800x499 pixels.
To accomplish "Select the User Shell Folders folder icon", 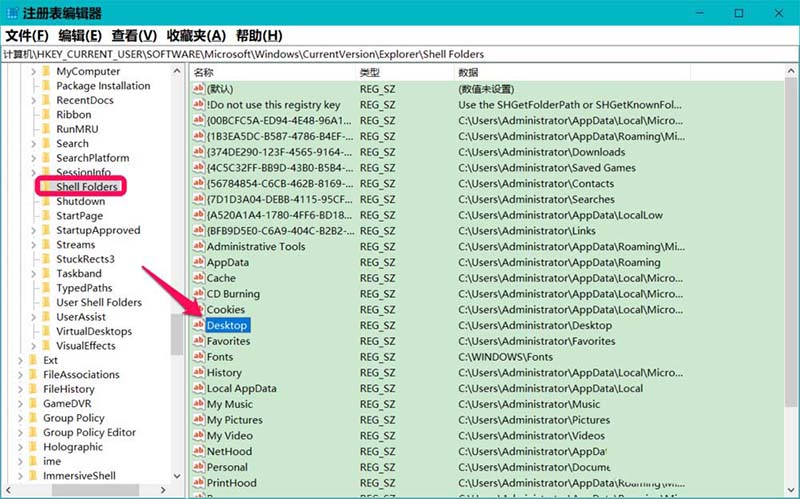I will tap(46, 302).
